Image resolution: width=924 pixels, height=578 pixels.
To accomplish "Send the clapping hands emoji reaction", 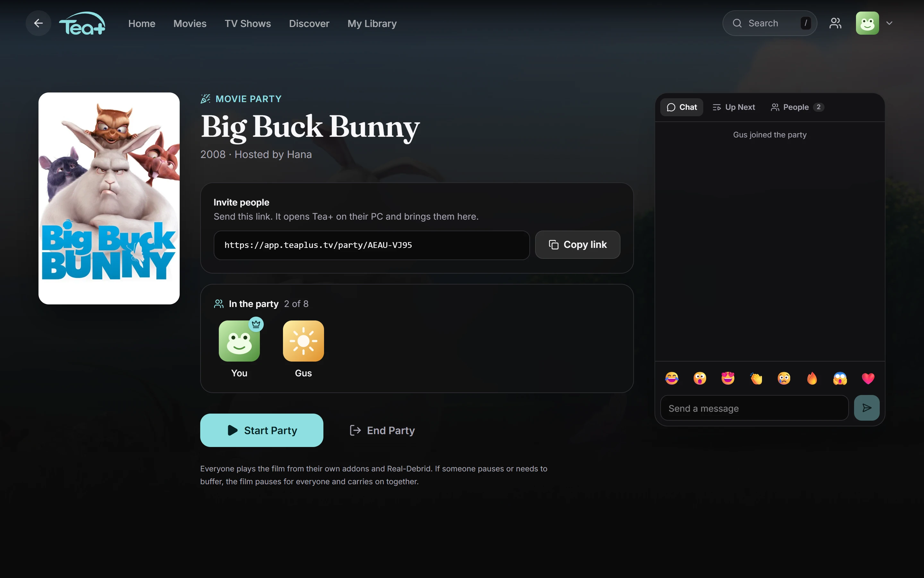I will [756, 379].
